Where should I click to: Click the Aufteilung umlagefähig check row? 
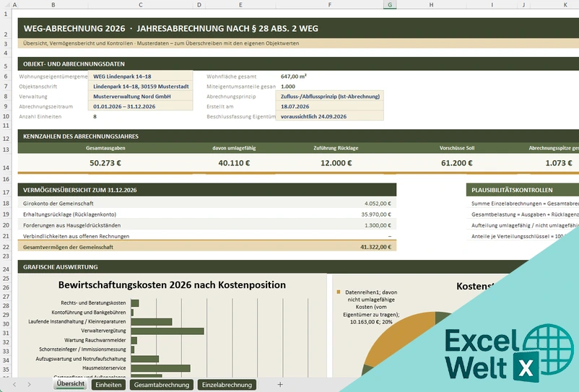[524, 225]
